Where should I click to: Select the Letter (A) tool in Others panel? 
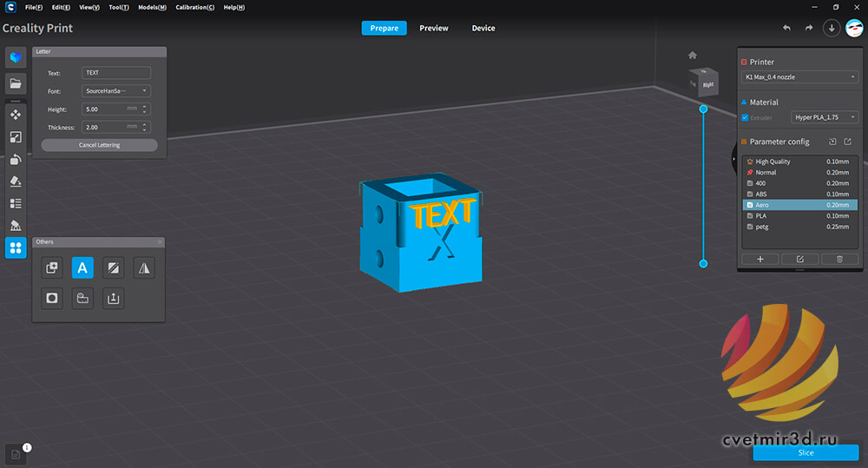click(x=82, y=268)
